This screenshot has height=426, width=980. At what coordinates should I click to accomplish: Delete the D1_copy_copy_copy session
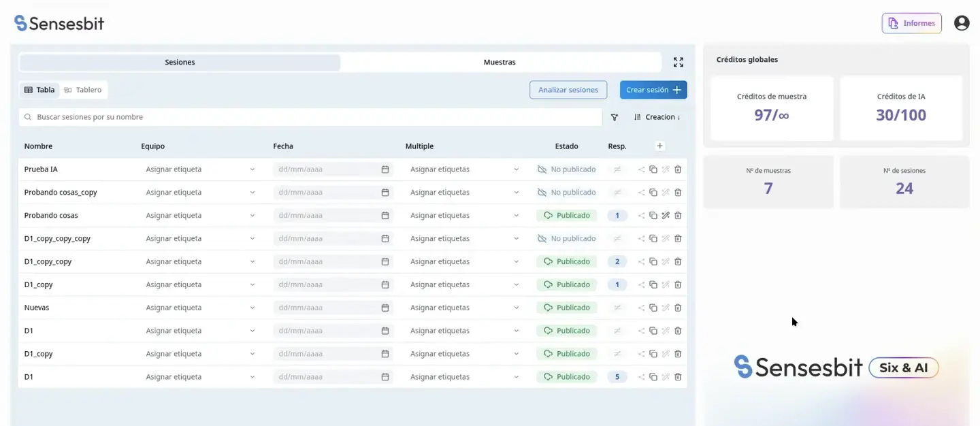(x=678, y=239)
